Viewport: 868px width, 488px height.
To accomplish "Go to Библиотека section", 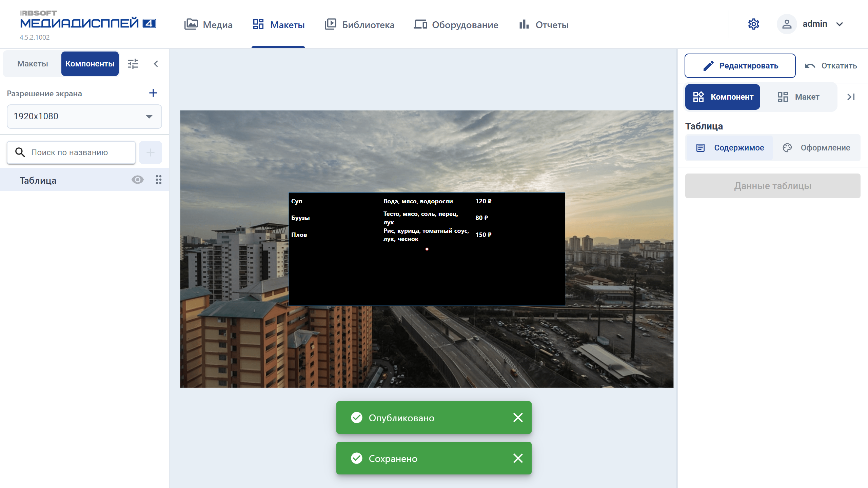I will pos(359,24).
